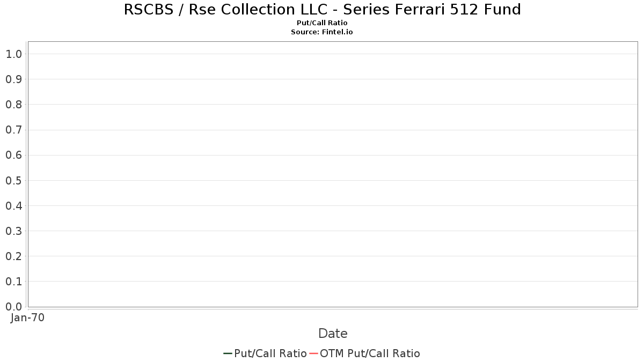Pick the 0.2 y-axis tick label
The image size is (644, 362).
click(13, 256)
